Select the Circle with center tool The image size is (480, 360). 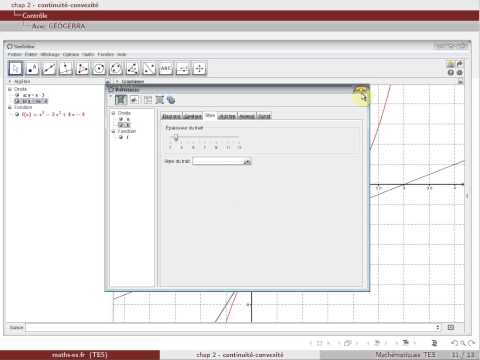click(99, 69)
